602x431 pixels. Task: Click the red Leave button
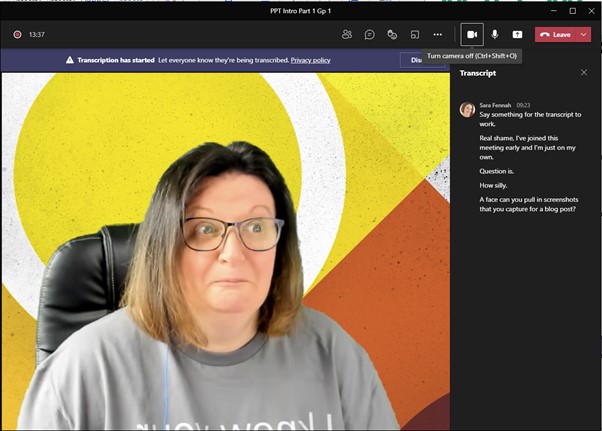point(555,34)
